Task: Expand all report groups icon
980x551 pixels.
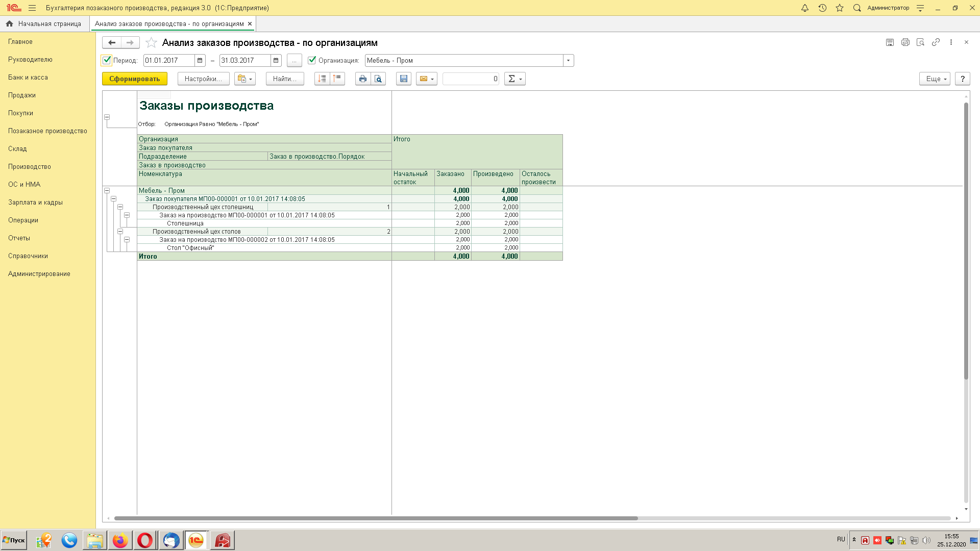Action: click(x=322, y=79)
